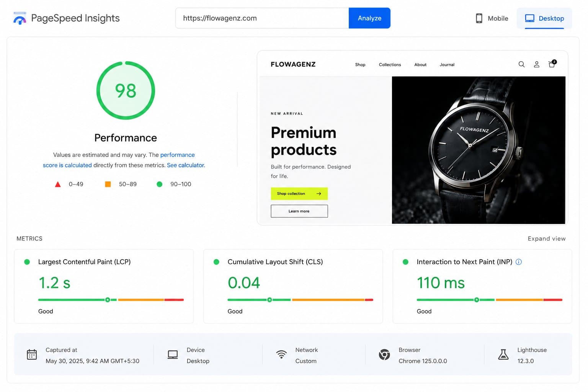Click the 1.2 s LCP value

pos(54,283)
